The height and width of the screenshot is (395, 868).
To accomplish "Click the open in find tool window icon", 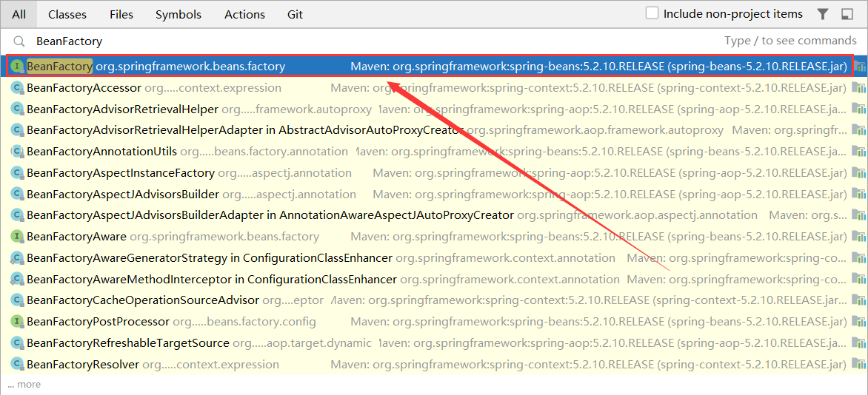I will [x=847, y=14].
